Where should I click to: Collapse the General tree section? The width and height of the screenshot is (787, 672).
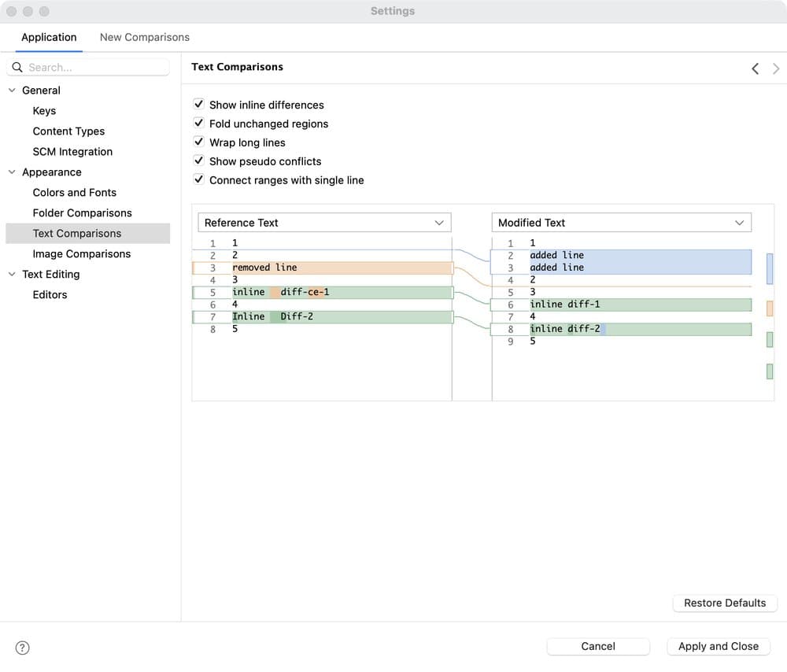(x=12, y=90)
